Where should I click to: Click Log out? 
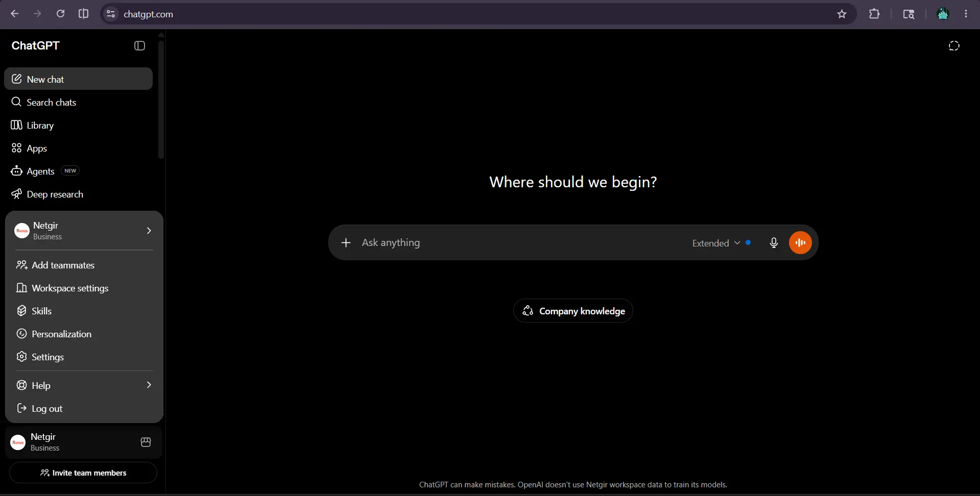(x=84, y=408)
